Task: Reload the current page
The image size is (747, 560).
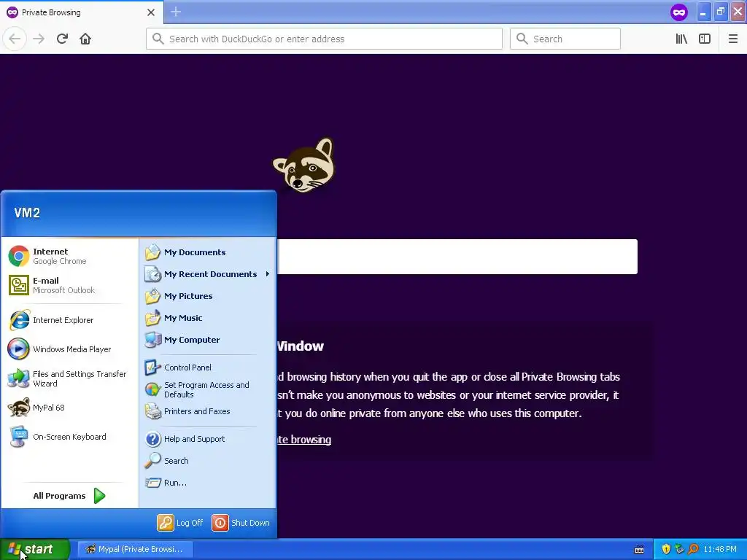Action: 62,39
